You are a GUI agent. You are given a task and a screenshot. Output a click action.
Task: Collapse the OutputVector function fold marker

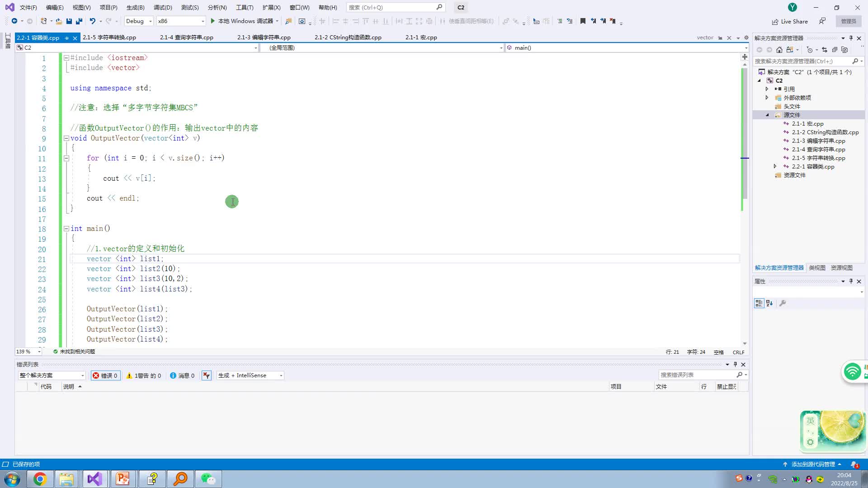[66, 138]
